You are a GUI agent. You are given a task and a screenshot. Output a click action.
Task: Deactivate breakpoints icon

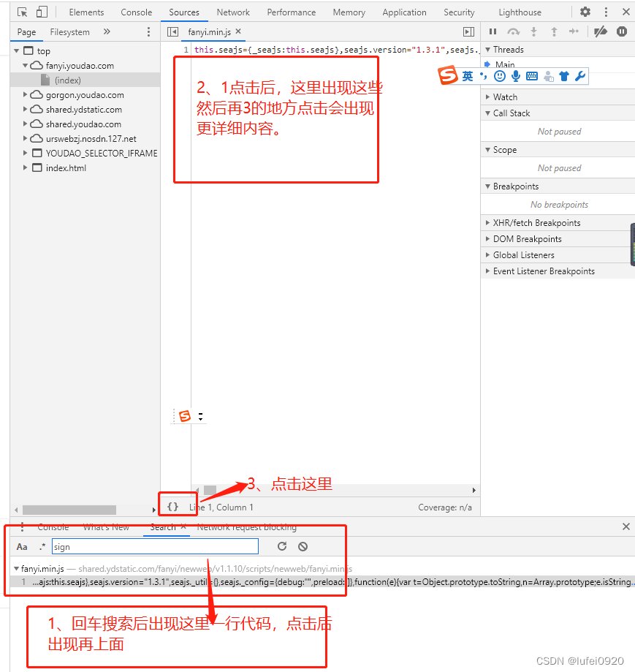click(601, 31)
